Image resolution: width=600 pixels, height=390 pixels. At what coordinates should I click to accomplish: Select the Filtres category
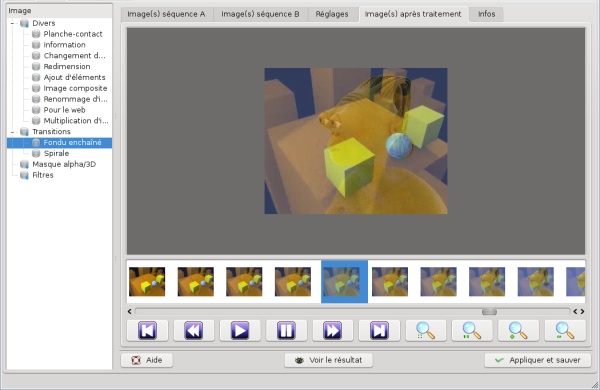[42, 175]
